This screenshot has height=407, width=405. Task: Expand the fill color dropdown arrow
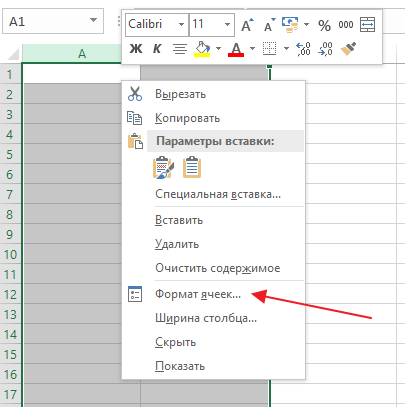pos(218,49)
